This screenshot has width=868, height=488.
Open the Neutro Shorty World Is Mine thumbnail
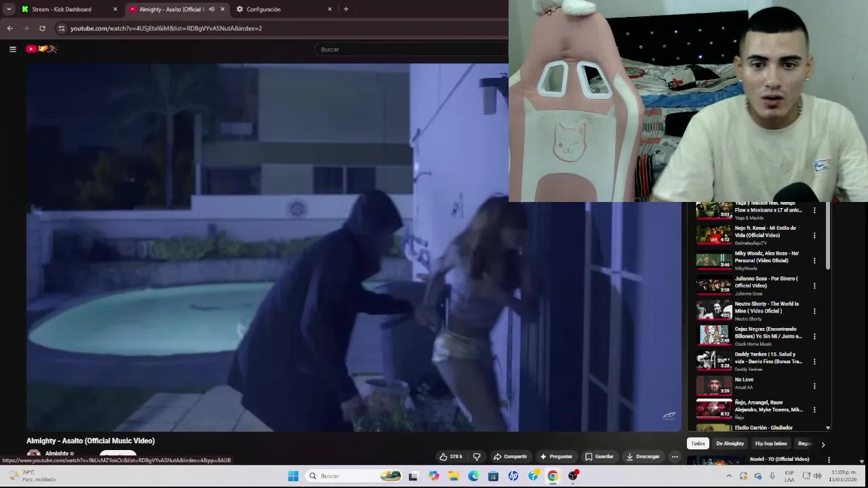point(714,310)
